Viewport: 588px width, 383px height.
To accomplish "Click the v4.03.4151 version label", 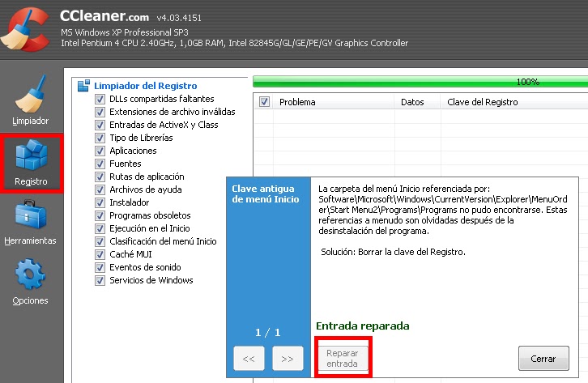I will click(179, 18).
